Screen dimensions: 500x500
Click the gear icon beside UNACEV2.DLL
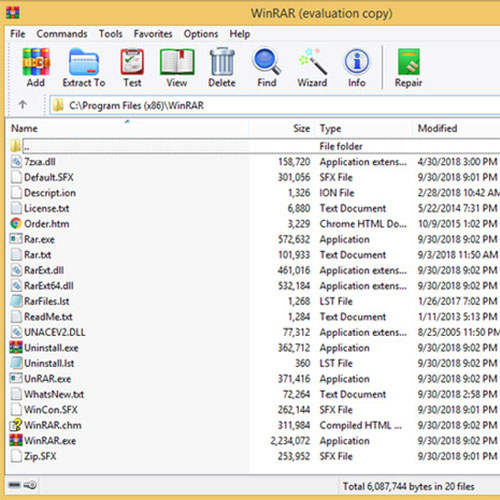(16, 332)
